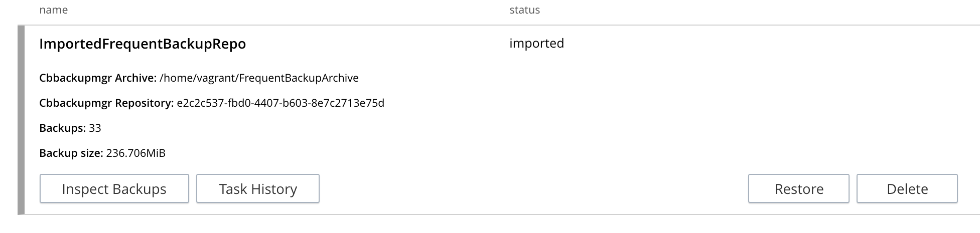Click the Cbbackupmgr Repository label
The width and height of the screenshot is (980, 233).
(x=106, y=103)
